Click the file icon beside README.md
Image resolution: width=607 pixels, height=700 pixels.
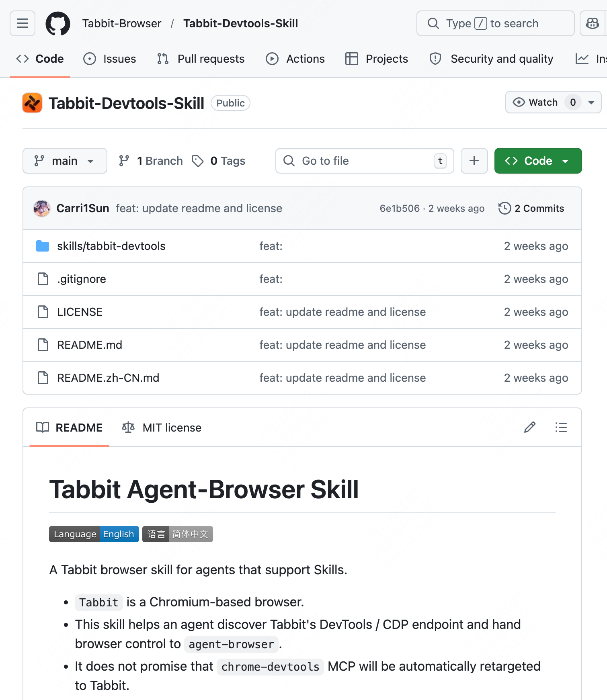coord(43,345)
